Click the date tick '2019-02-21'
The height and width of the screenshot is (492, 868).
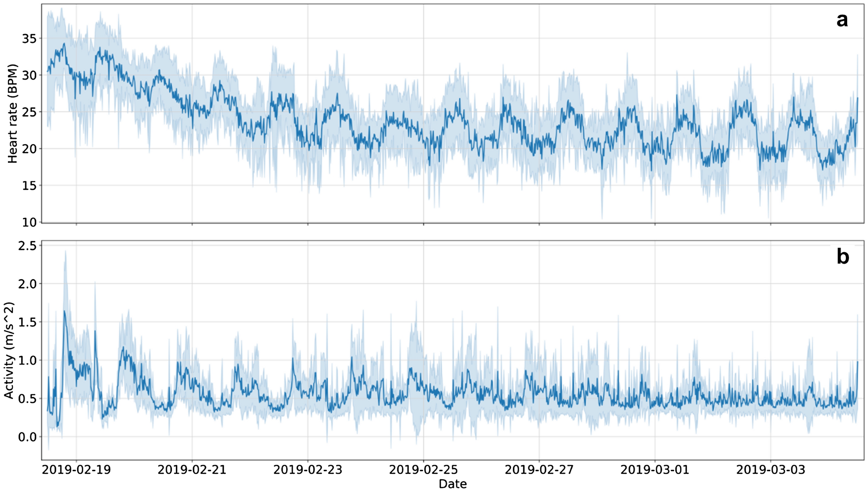tap(192, 469)
